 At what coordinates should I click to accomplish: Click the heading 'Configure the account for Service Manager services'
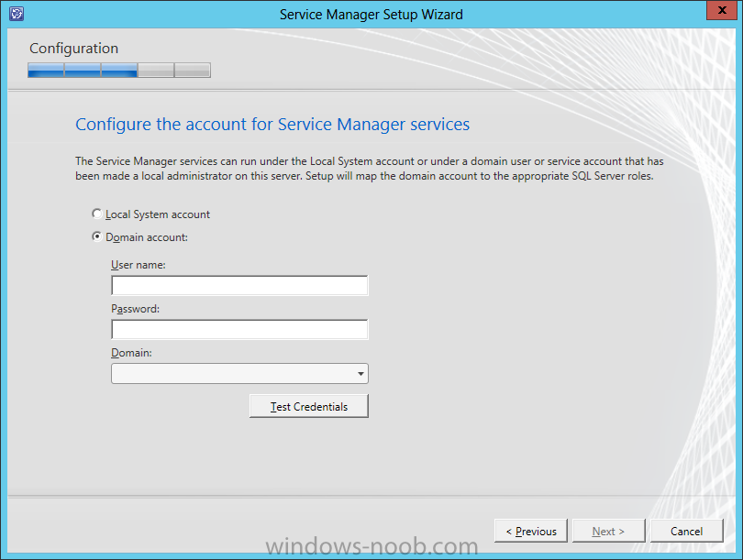tap(272, 124)
